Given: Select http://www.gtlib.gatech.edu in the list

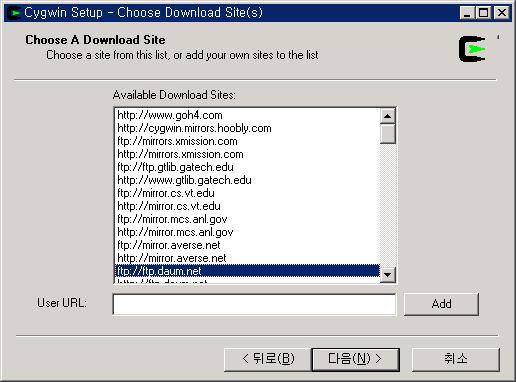Looking at the screenshot, I should 247,180.
